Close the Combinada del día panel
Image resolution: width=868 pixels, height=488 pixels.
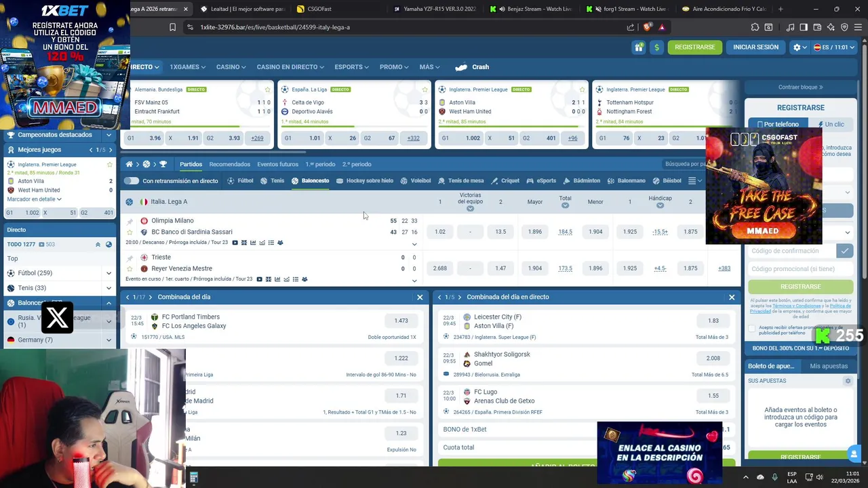pyautogui.click(x=420, y=298)
